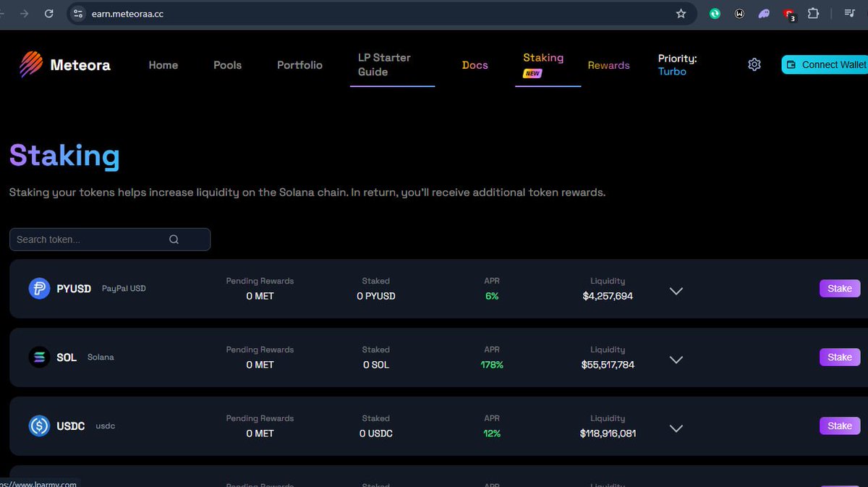Open the green Grammarly extension icon
Screen dimensions: 868x487
coord(715,13)
